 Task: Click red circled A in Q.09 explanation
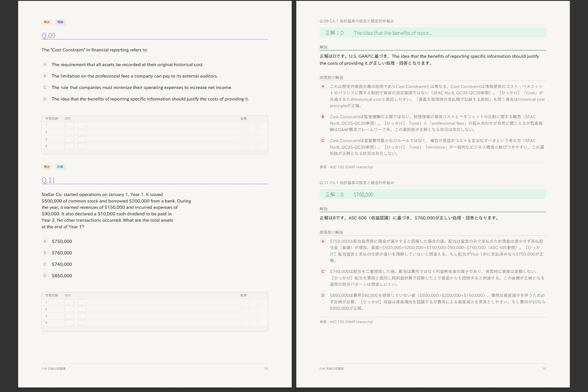(323, 86)
